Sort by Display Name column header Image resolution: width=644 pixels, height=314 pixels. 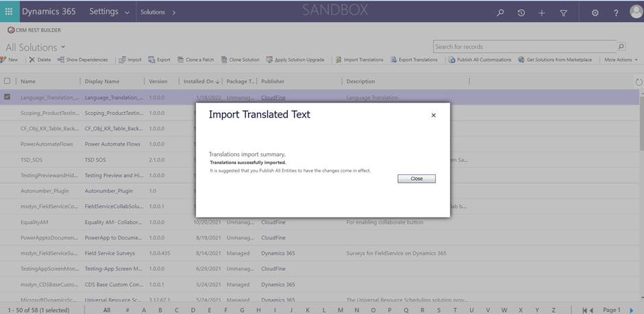coord(102,81)
